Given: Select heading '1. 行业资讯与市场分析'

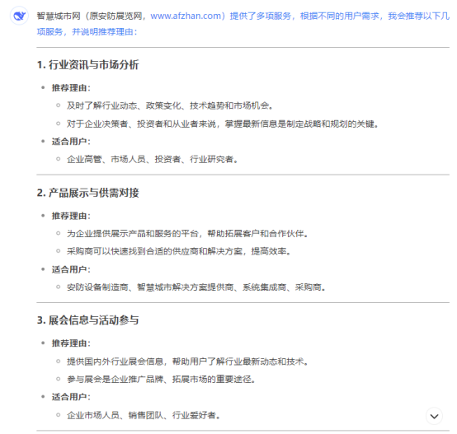Looking at the screenshot, I should (88, 65).
